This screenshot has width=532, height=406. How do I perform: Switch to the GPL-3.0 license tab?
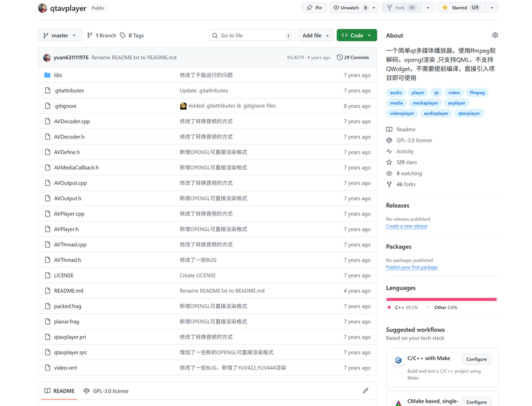click(106, 391)
